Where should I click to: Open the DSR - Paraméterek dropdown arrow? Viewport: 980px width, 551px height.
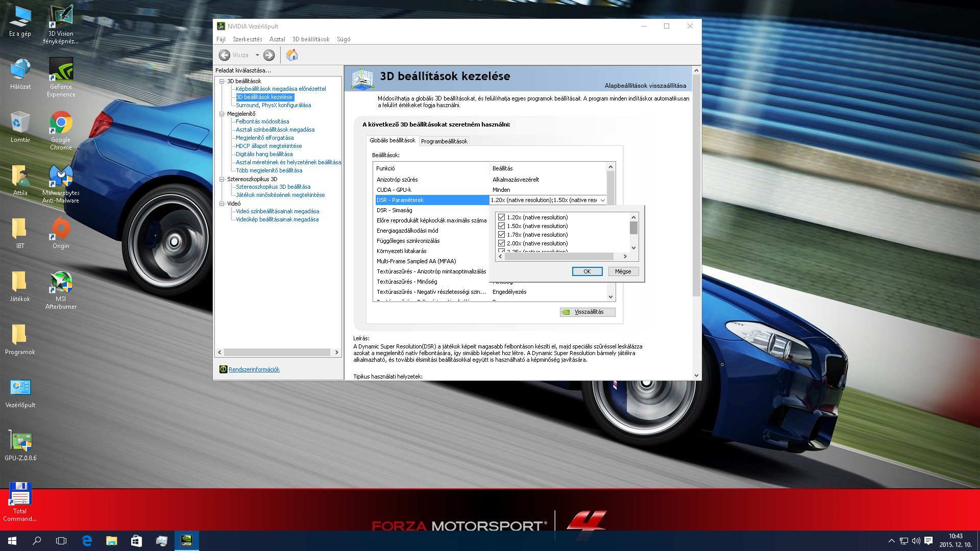(x=602, y=200)
